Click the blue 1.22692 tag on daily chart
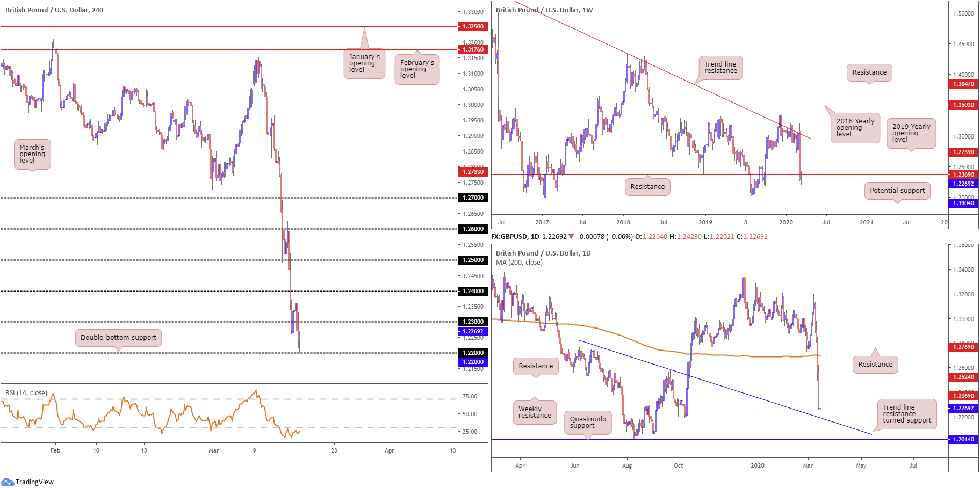980x488 pixels. pos(963,408)
